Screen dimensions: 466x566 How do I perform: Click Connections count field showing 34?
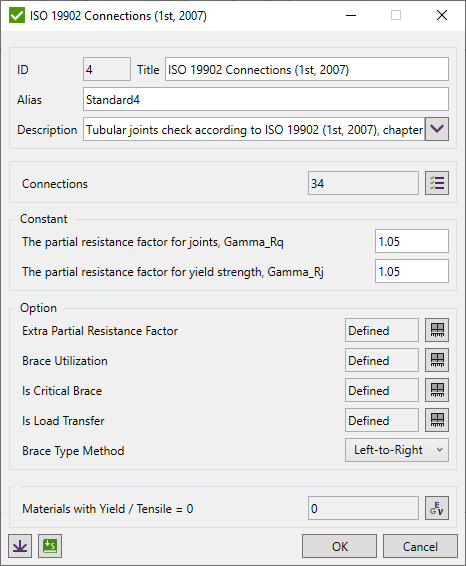(363, 183)
